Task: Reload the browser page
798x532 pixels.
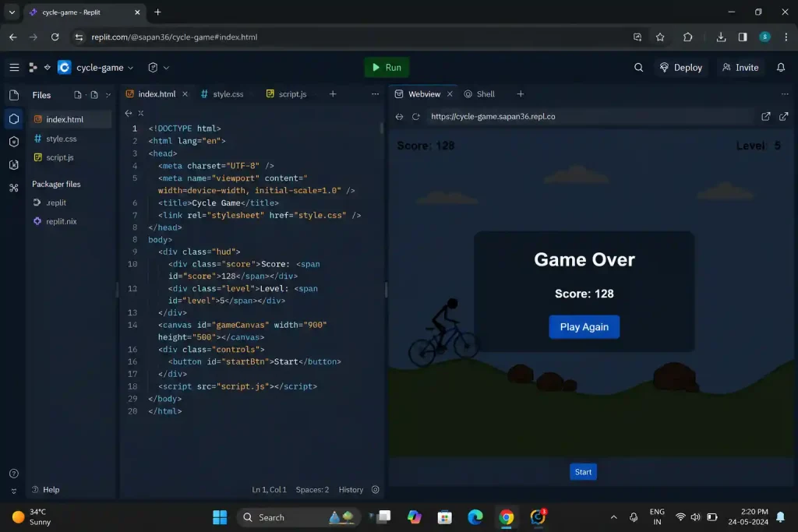Action: [x=55, y=37]
